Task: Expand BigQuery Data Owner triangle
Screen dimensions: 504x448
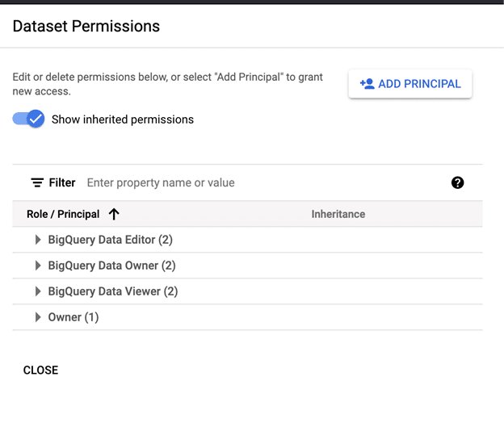Action: point(38,266)
